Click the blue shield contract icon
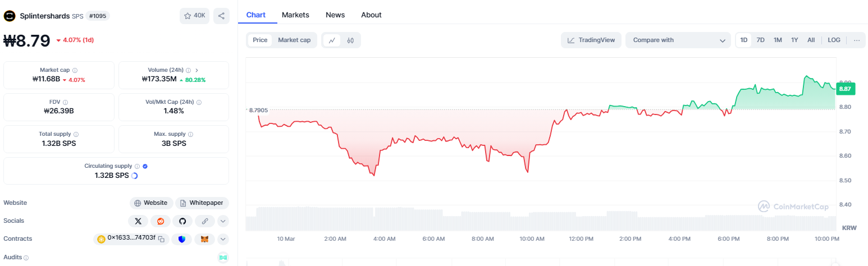The width and height of the screenshot is (868, 266). point(182,239)
